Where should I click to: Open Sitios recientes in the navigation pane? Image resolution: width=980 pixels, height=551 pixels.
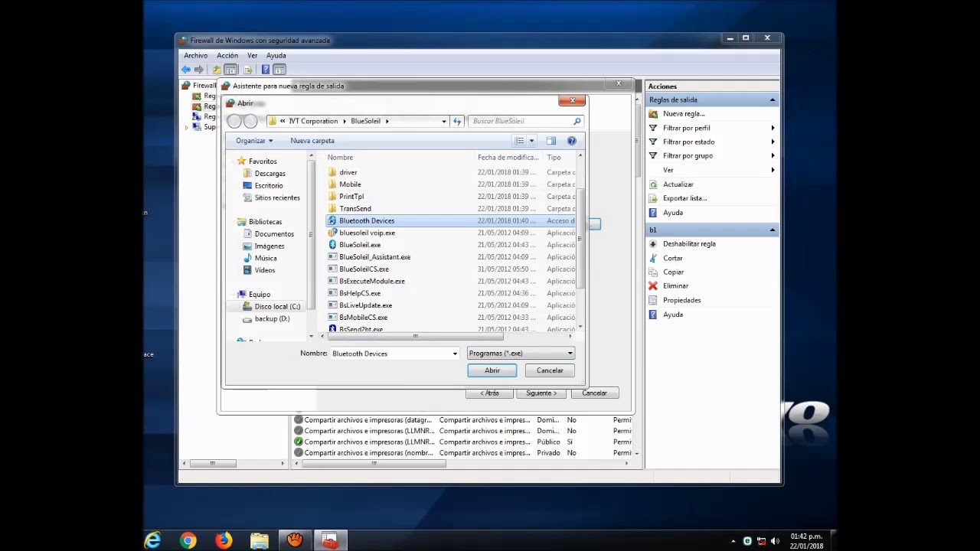(271, 197)
